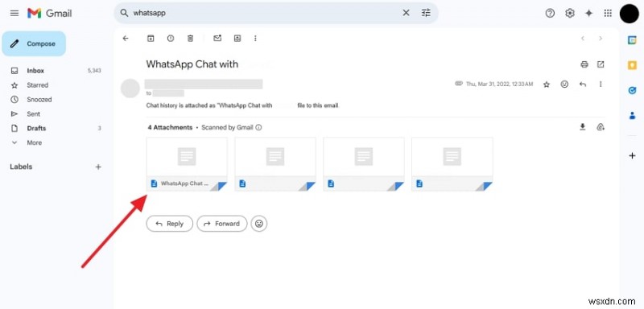The width and height of the screenshot is (644, 309).
Task: Delete this email with trash icon
Action: coord(190,38)
